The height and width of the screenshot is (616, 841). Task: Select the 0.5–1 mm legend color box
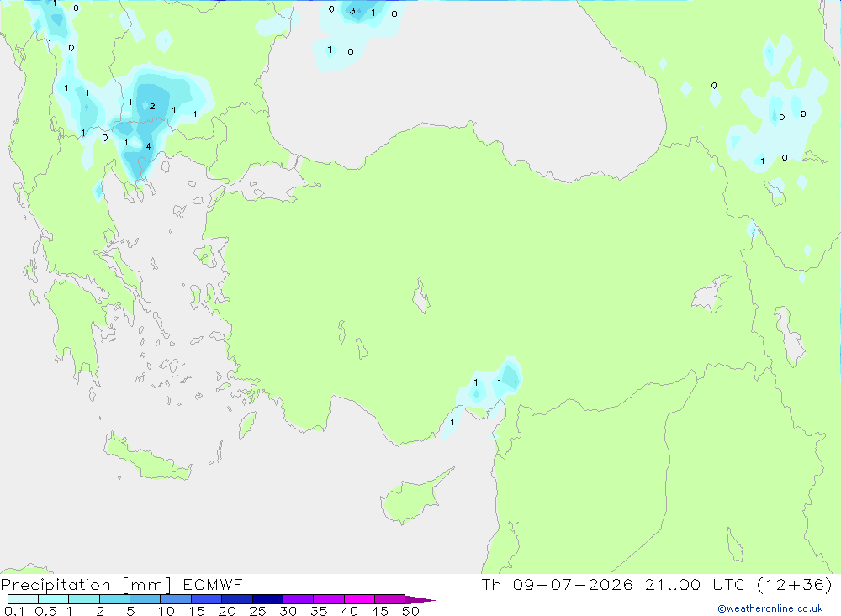pyautogui.click(x=54, y=599)
